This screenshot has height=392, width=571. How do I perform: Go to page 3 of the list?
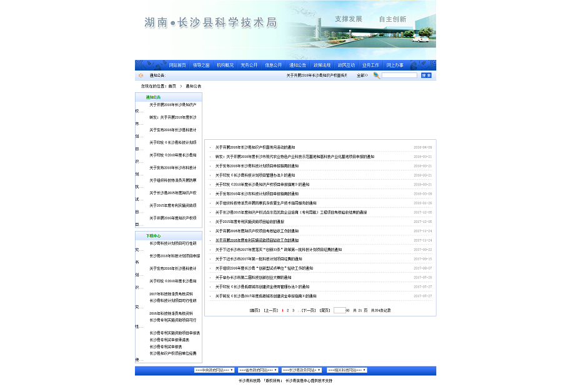pos(293,310)
